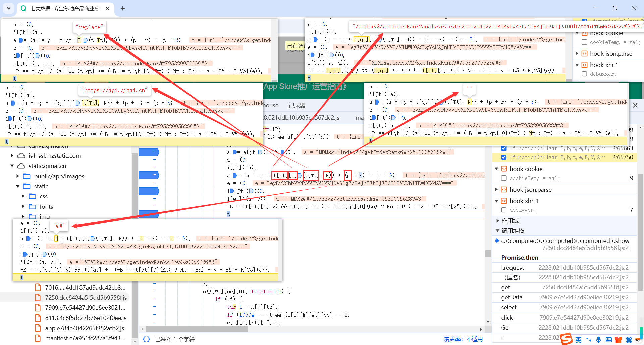This screenshot has height=345, width=644.
Task: Collapse the static folder
Action: pos(18,186)
